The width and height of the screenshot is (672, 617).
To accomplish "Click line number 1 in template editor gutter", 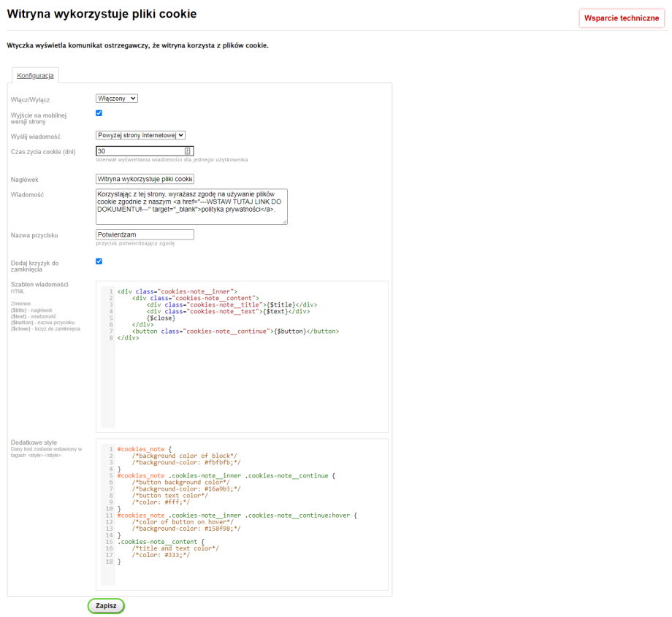I will [x=110, y=291].
